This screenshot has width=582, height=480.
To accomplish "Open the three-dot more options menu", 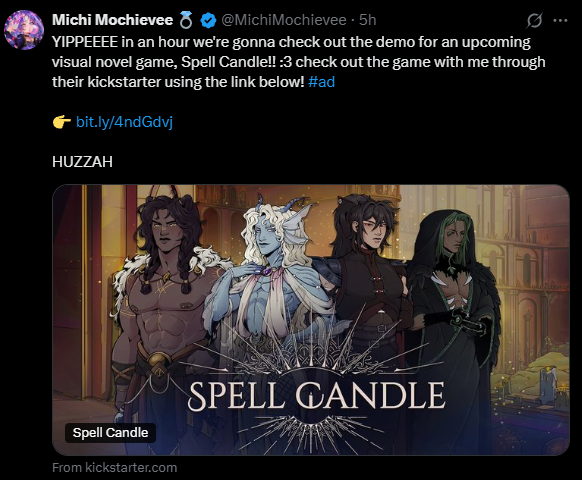I will pos(560,20).
